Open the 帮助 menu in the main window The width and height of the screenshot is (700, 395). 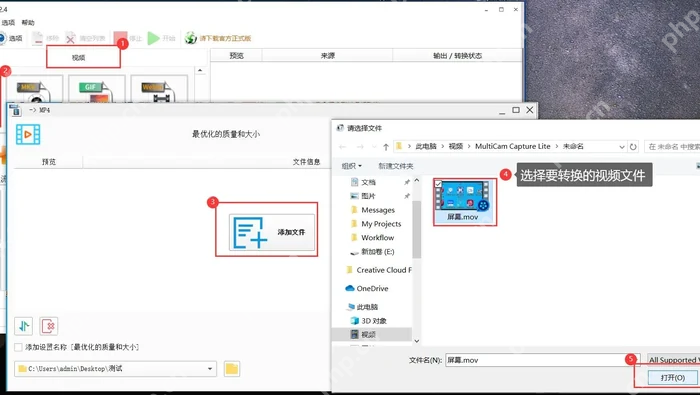pos(28,22)
